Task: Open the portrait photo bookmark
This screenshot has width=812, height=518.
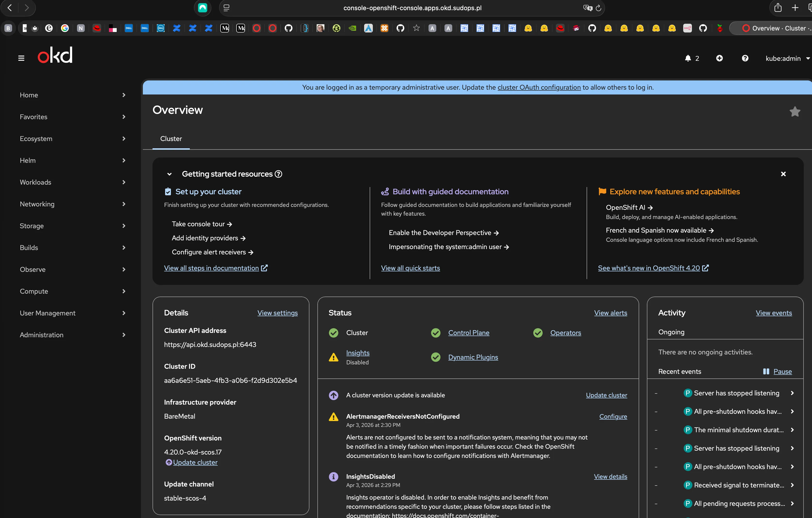Action: (320, 28)
